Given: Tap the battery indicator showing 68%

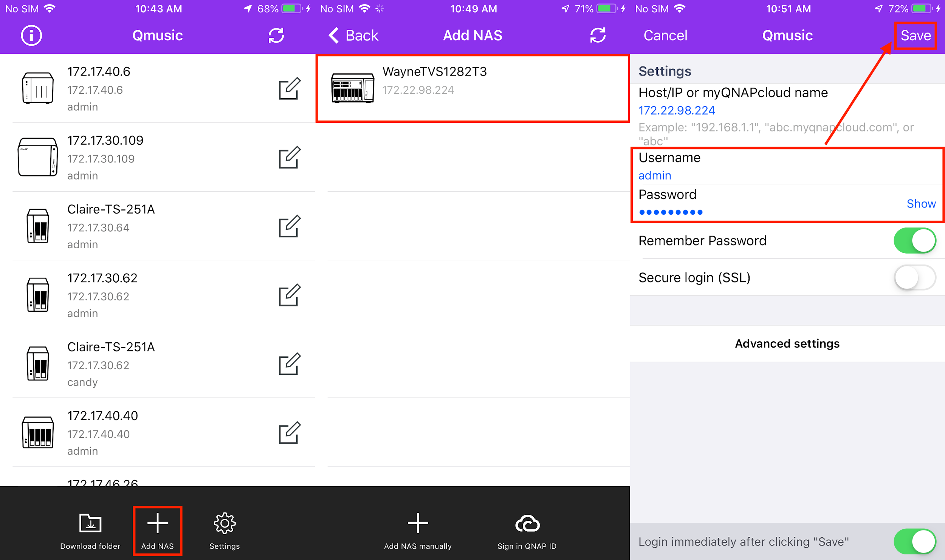Looking at the screenshot, I should 292,8.
